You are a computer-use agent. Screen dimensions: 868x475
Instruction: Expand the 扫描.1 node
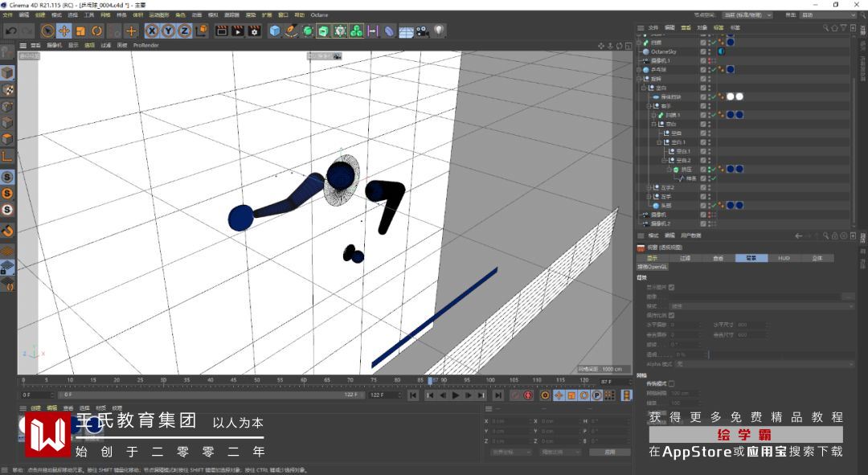[653, 115]
